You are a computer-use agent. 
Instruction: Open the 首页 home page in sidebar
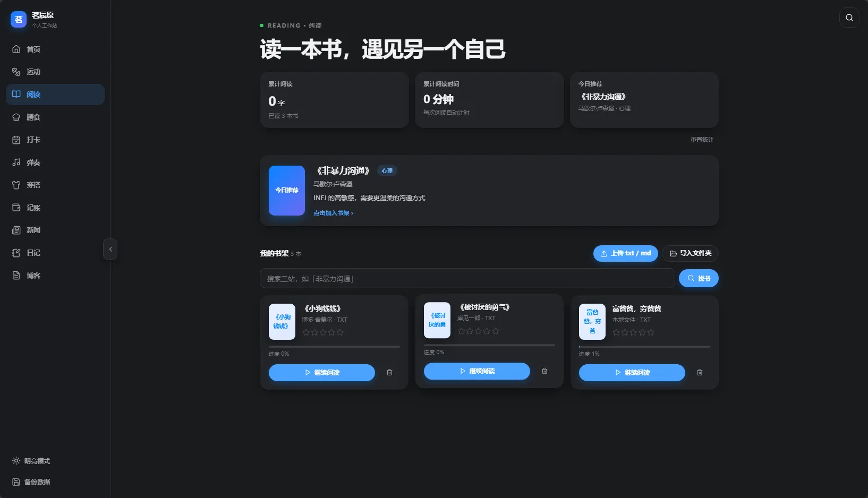pyautogui.click(x=55, y=49)
